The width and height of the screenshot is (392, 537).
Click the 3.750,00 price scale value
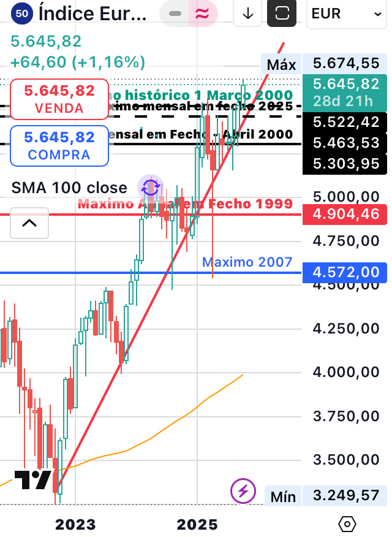[346, 416]
